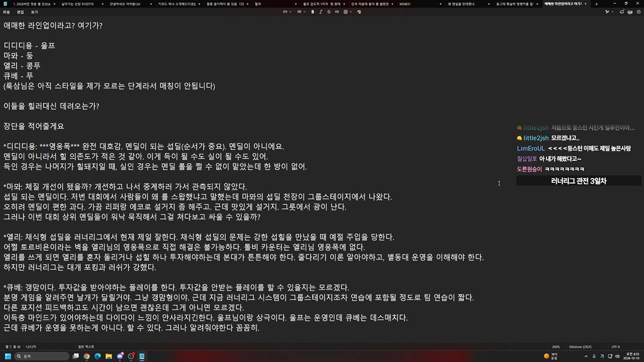Image resolution: width=644 pixels, height=362 pixels.
Task: Open Microsoft Edge from the taskbar
Action: point(98,356)
